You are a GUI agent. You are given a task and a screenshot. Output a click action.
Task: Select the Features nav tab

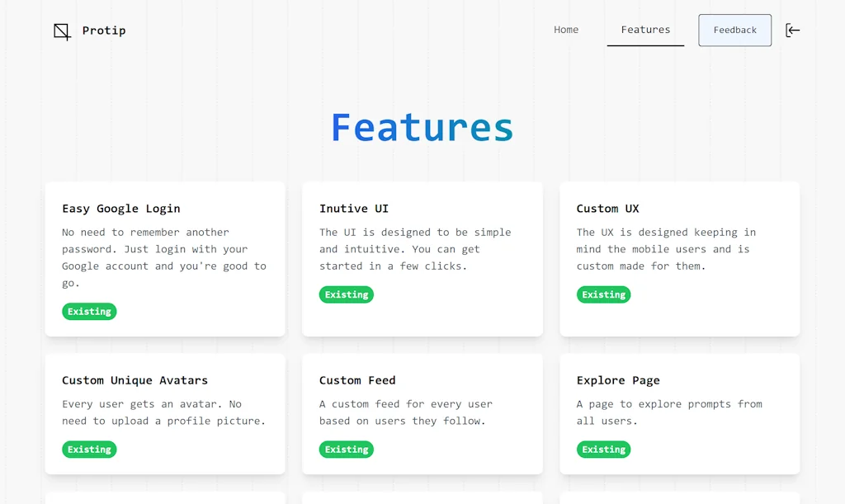coord(645,30)
